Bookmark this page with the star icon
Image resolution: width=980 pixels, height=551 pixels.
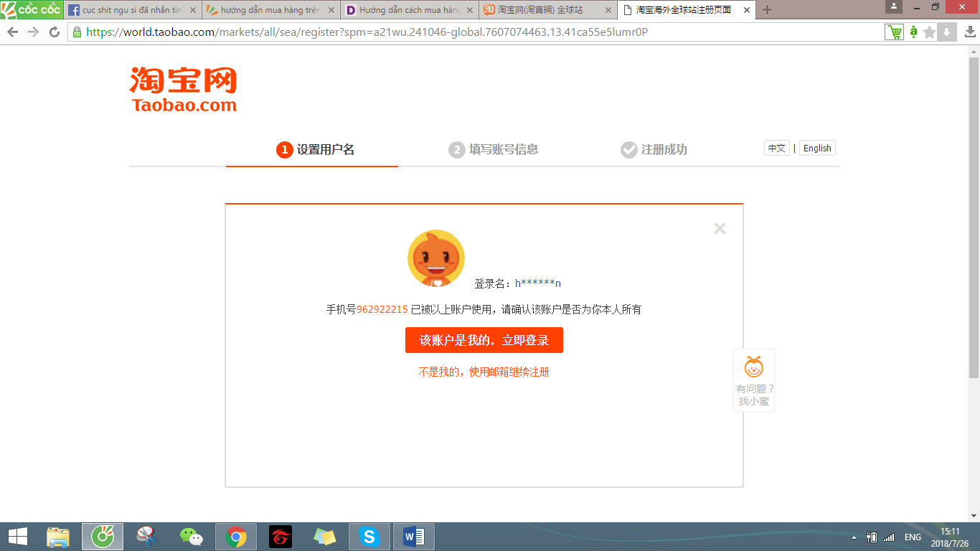(x=930, y=32)
